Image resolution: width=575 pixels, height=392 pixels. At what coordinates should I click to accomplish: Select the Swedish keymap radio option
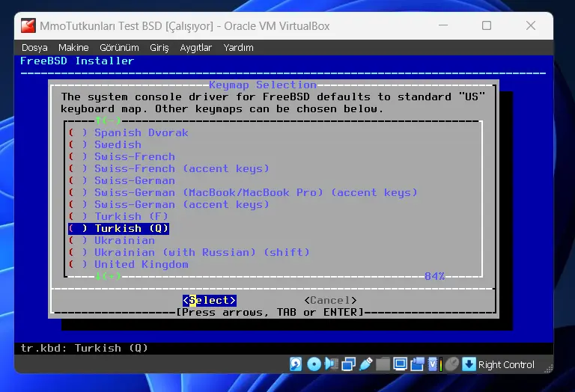pos(105,144)
